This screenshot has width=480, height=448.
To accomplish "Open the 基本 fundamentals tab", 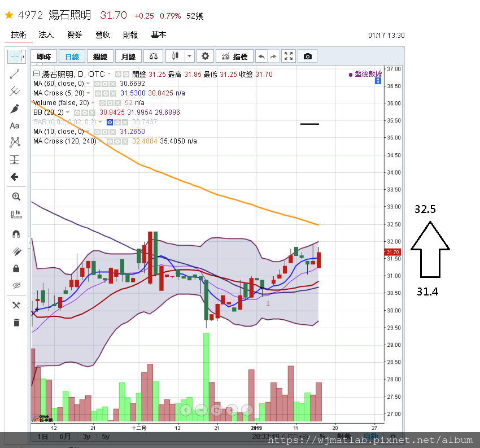I will pos(159,35).
